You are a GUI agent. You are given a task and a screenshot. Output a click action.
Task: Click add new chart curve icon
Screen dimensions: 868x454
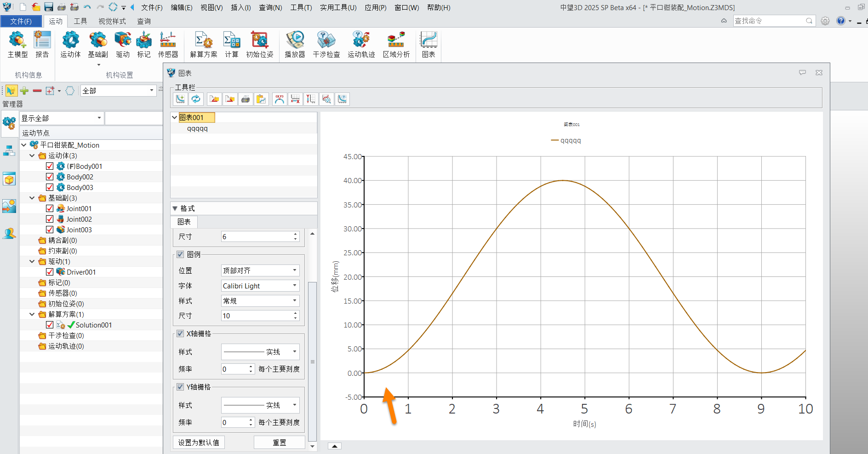pyautogui.click(x=180, y=99)
